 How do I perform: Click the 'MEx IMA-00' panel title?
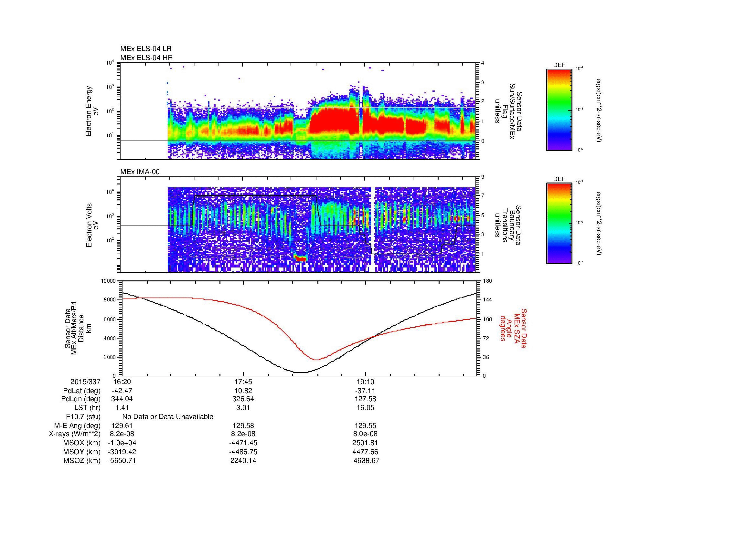click(x=140, y=172)
